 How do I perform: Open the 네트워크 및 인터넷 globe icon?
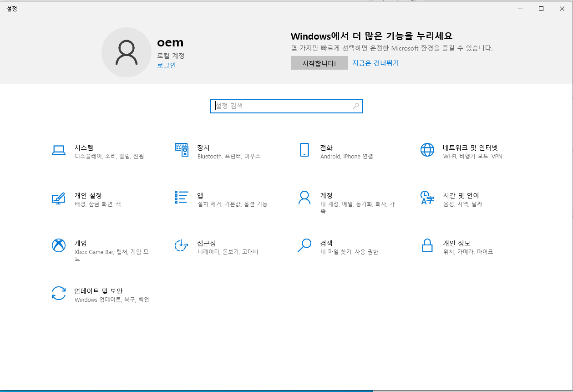click(x=427, y=150)
